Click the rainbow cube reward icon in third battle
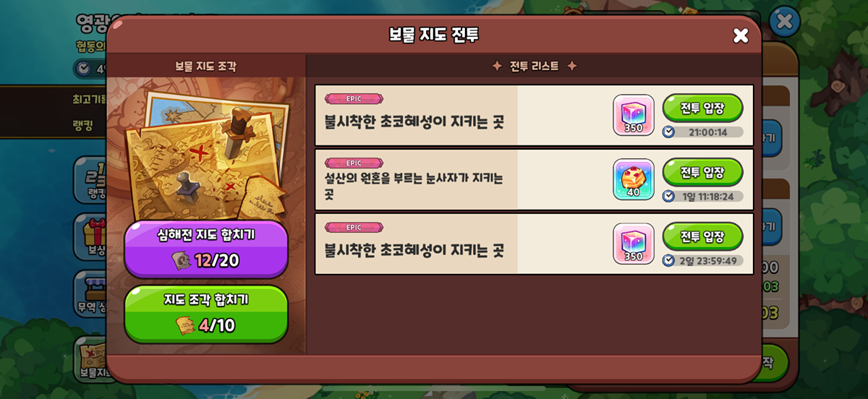 pos(634,244)
